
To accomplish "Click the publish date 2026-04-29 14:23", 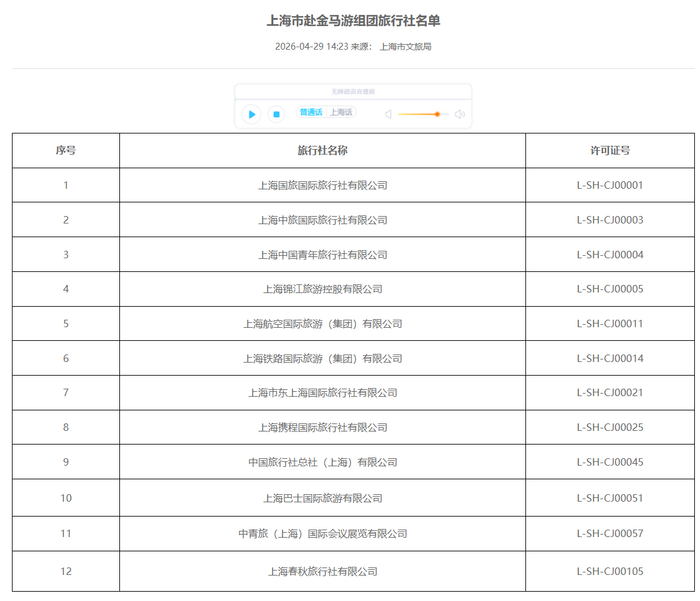I will 311,46.
